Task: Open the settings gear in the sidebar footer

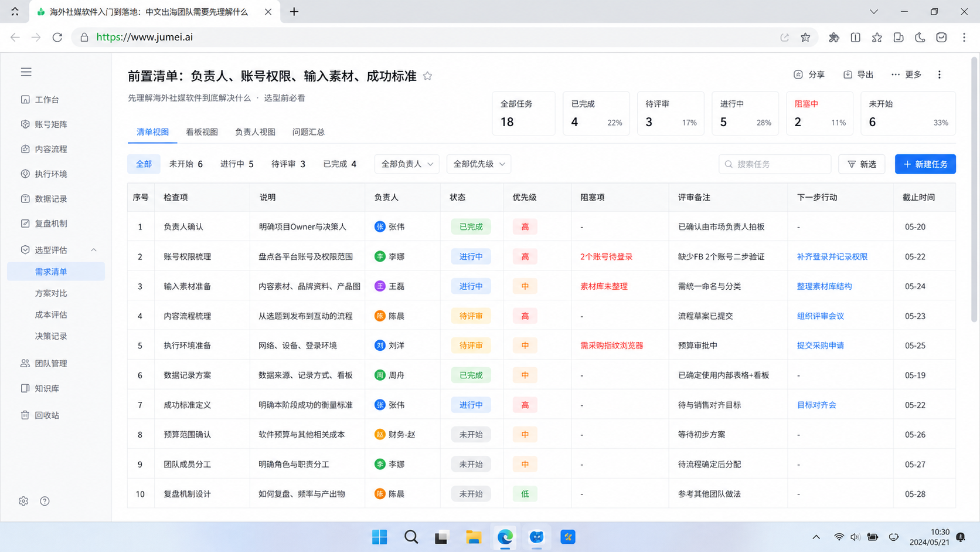Action: 23,501
